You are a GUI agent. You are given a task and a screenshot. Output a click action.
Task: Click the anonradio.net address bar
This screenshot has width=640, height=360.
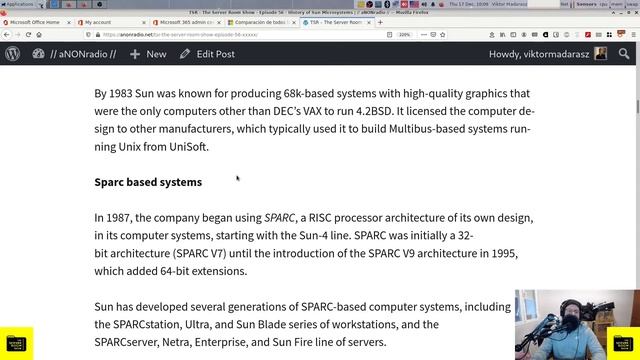click(241, 35)
